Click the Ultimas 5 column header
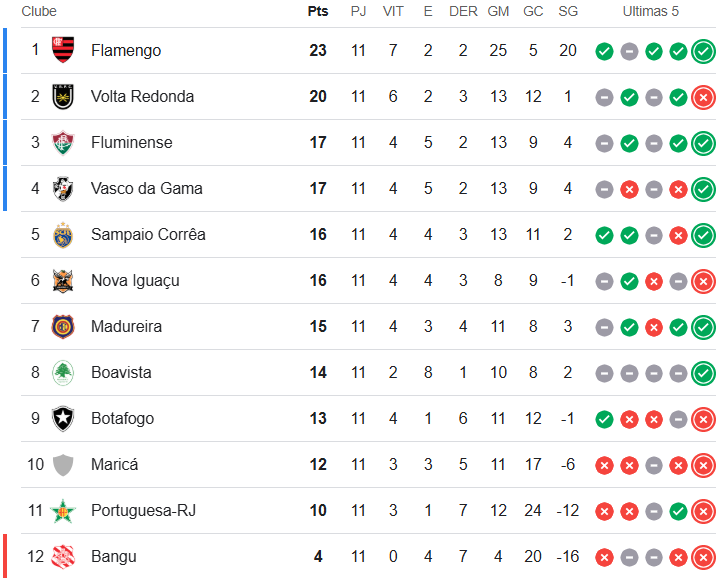This screenshot has width=723, height=579. click(650, 11)
